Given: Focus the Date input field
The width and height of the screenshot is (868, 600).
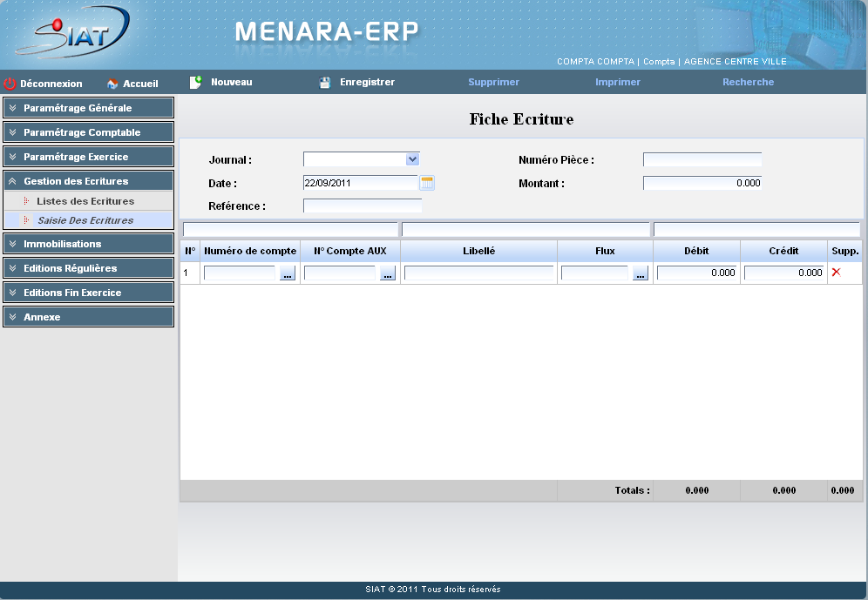Looking at the screenshot, I should (x=361, y=183).
